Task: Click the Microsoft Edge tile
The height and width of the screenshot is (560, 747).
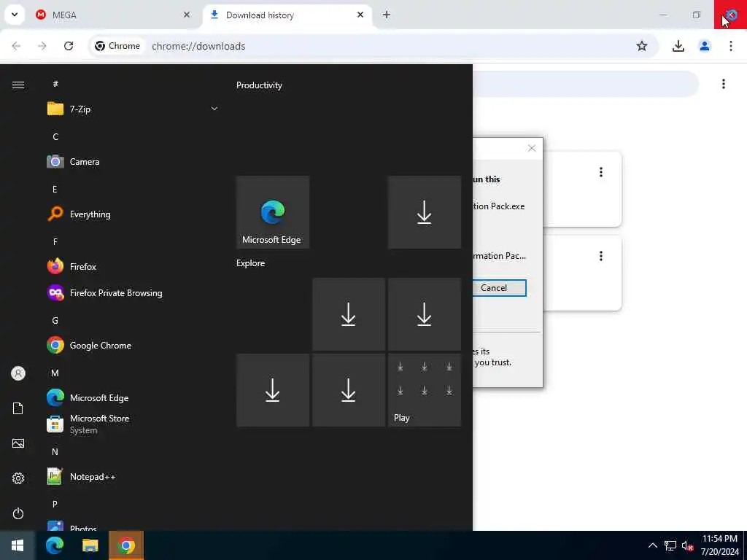Action: [273, 212]
